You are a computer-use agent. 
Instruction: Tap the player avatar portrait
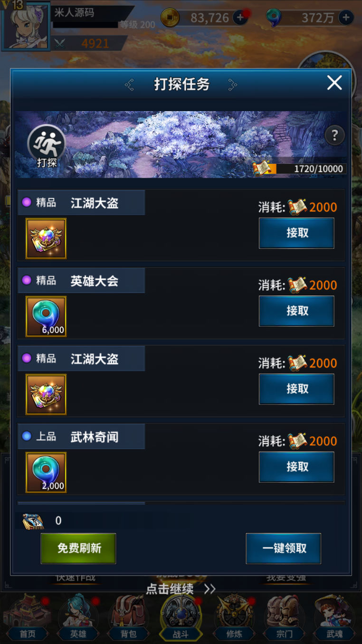point(26,26)
